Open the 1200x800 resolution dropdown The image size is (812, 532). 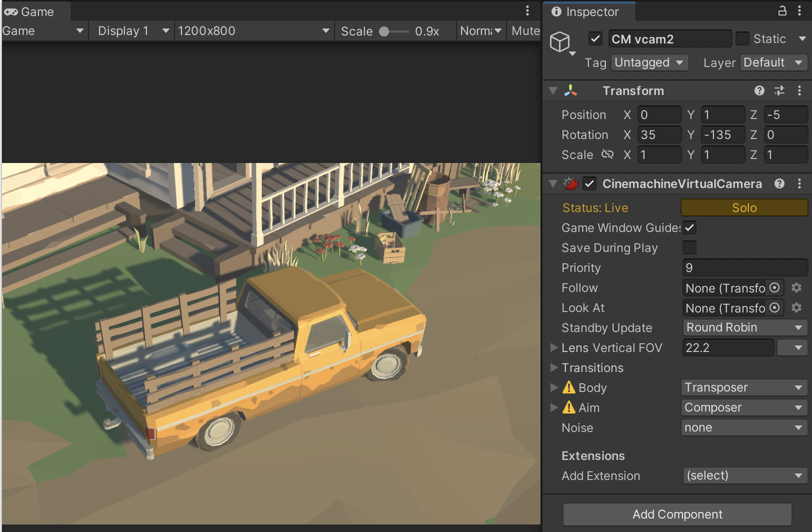coord(254,30)
